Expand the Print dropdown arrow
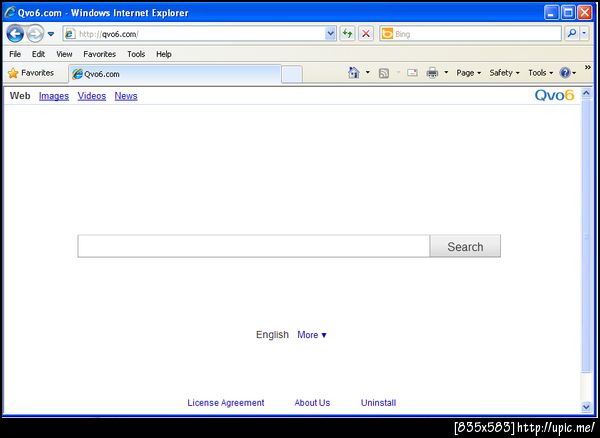The width and height of the screenshot is (600, 438). click(x=446, y=72)
